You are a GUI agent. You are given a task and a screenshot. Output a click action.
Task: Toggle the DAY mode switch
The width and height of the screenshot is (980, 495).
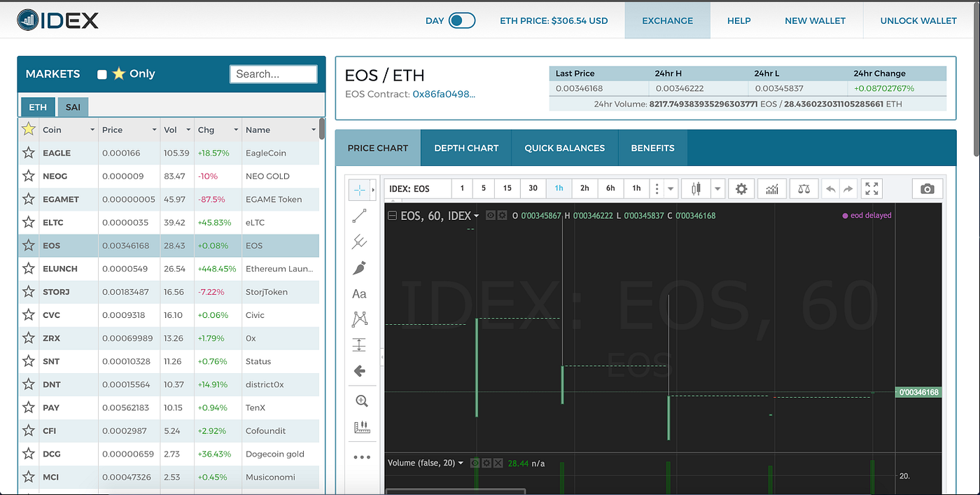[x=462, y=20]
